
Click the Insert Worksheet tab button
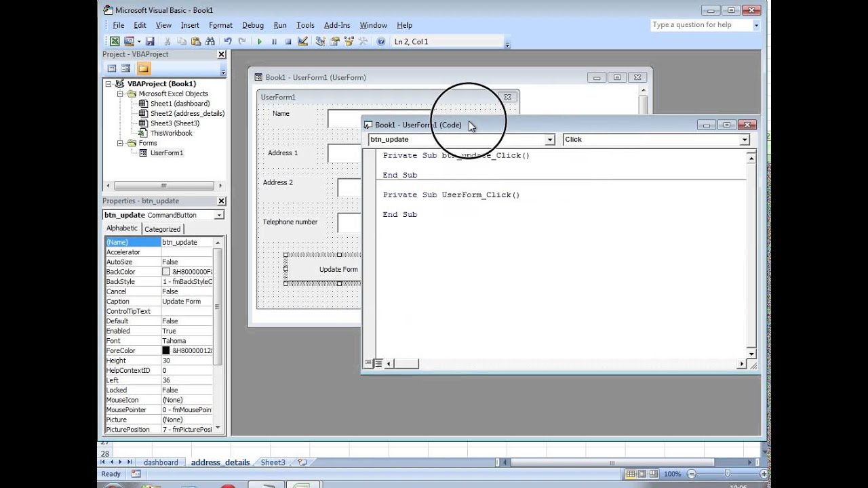coord(302,462)
